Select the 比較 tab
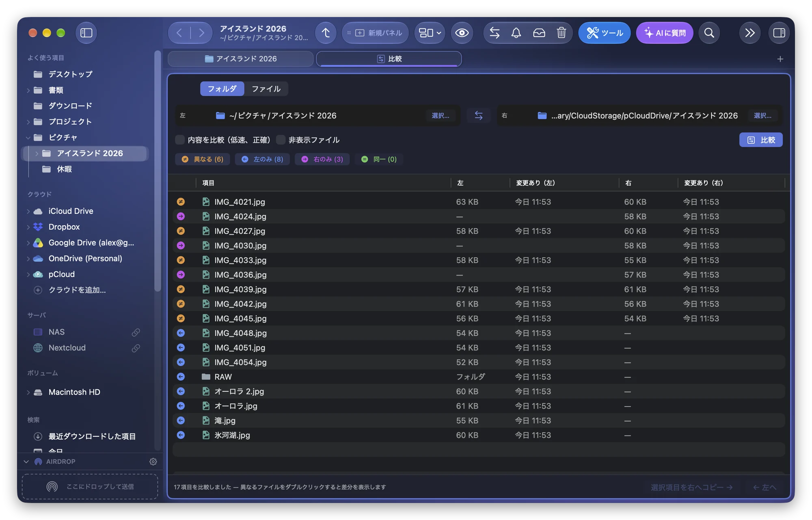The image size is (812, 520). point(389,59)
